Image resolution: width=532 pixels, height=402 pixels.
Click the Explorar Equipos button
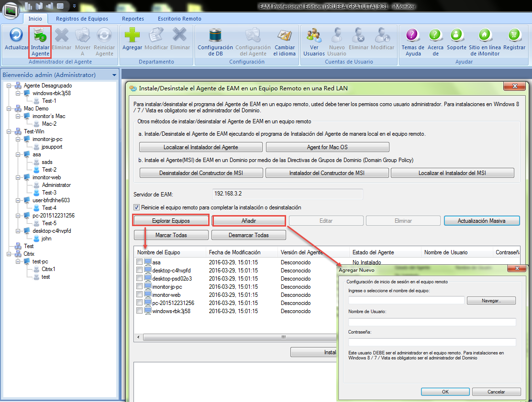pos(171,221)
